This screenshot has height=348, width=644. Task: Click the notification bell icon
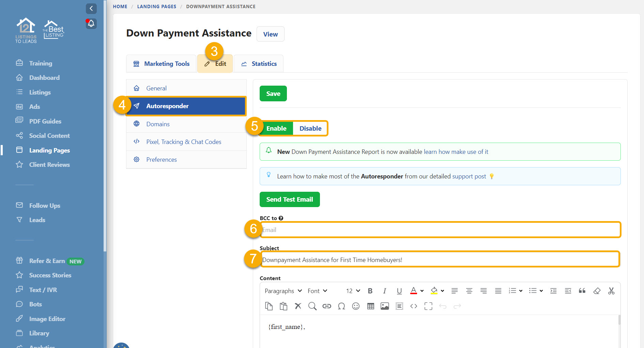coord(91,24)
